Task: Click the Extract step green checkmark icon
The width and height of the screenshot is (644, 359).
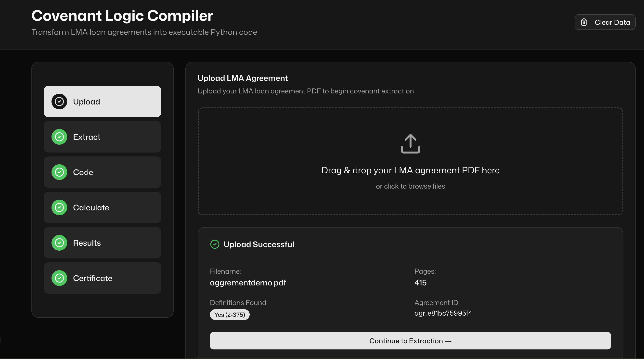Action: pos(59,137)
